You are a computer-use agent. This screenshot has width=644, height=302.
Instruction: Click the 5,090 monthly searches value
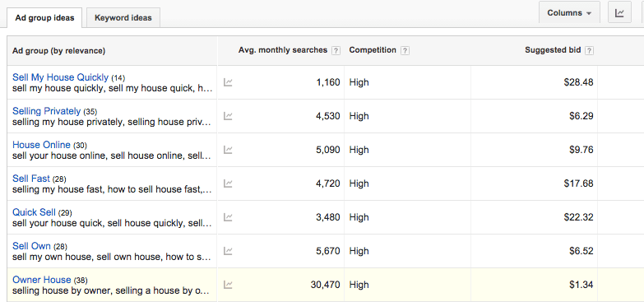click(328, 150)
